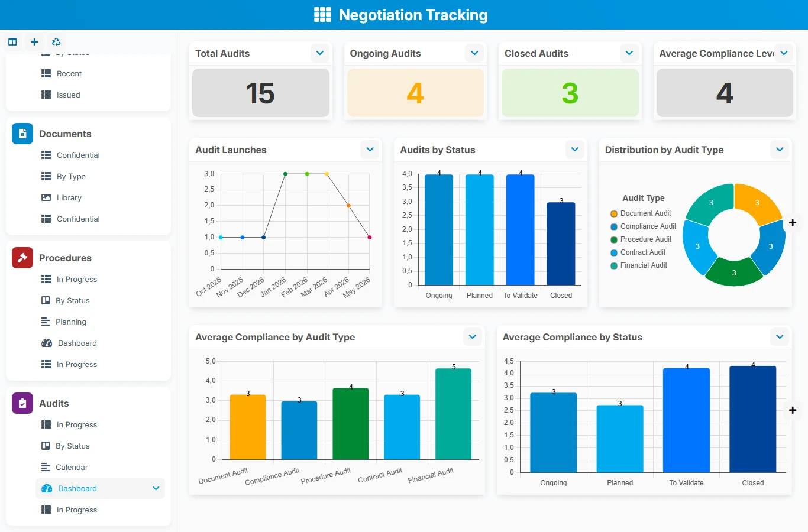
Task: Open the Total Audits card dropdown
Action: (320, 53)
